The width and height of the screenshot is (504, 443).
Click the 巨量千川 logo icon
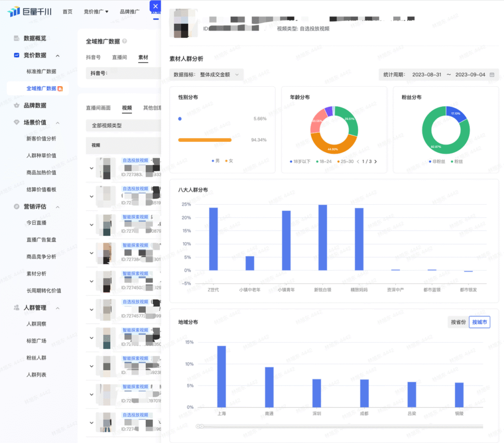coord(14,11)
